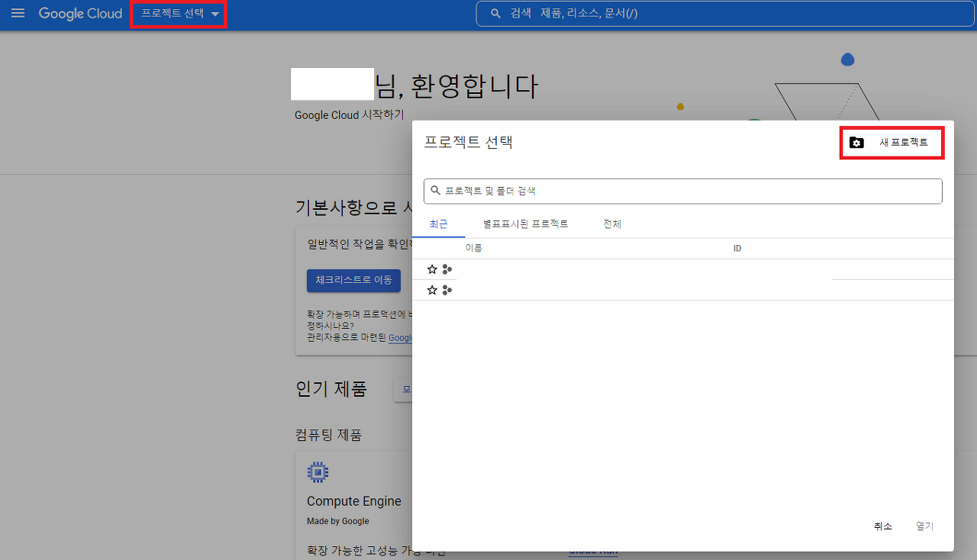Click the Google Cloud 시작하기 text

[x=350, y=115]
